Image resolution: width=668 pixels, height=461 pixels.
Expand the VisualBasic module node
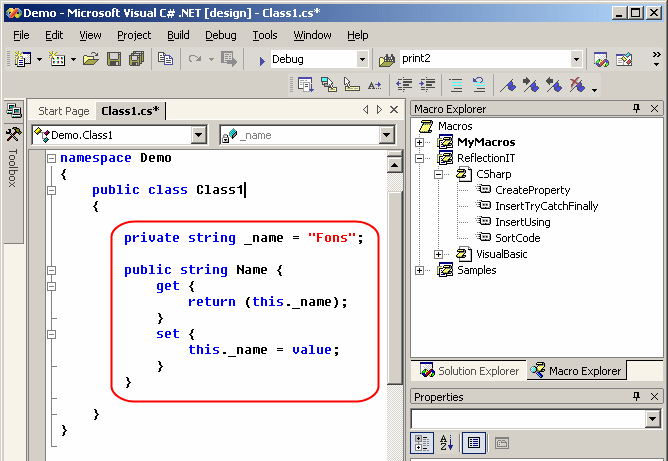438,254
